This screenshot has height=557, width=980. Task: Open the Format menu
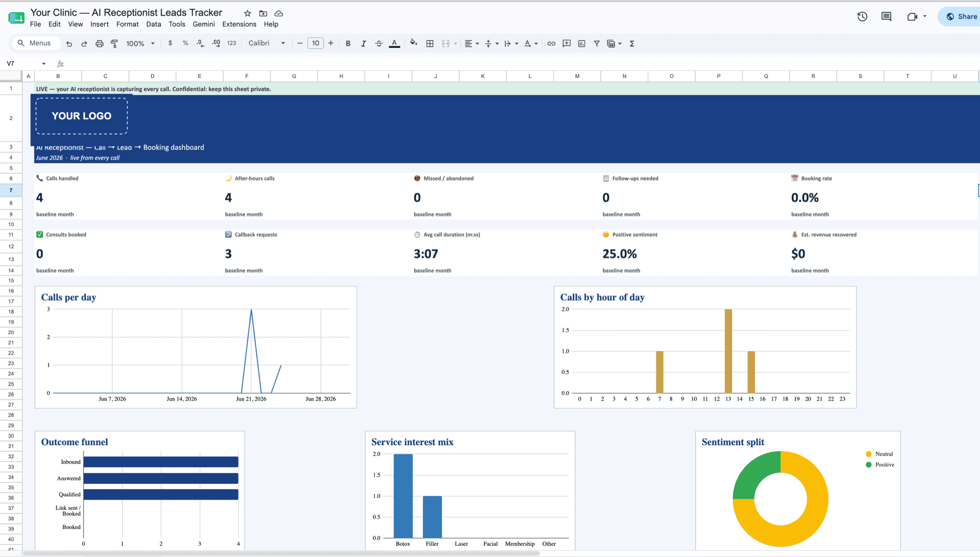tap(127, 24)
